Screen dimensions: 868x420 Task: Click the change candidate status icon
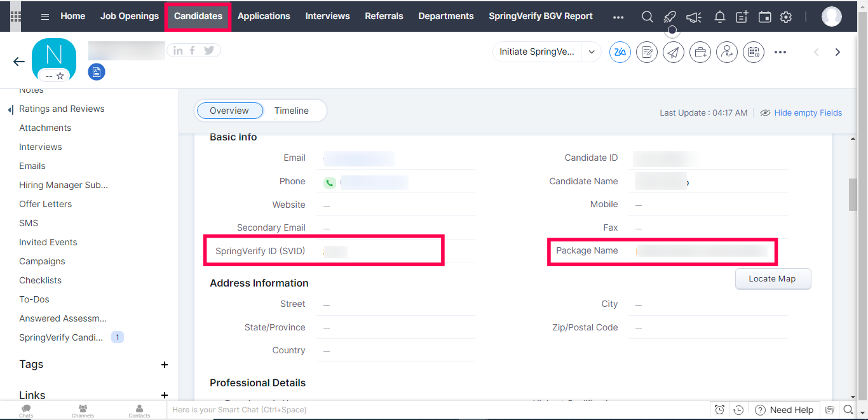[727, 52]
